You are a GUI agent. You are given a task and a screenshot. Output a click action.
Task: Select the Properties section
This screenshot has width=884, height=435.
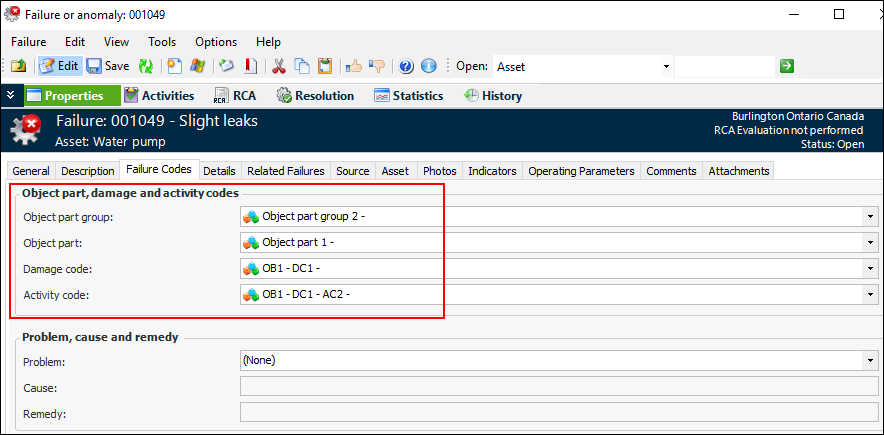click(x=72, y=96)
